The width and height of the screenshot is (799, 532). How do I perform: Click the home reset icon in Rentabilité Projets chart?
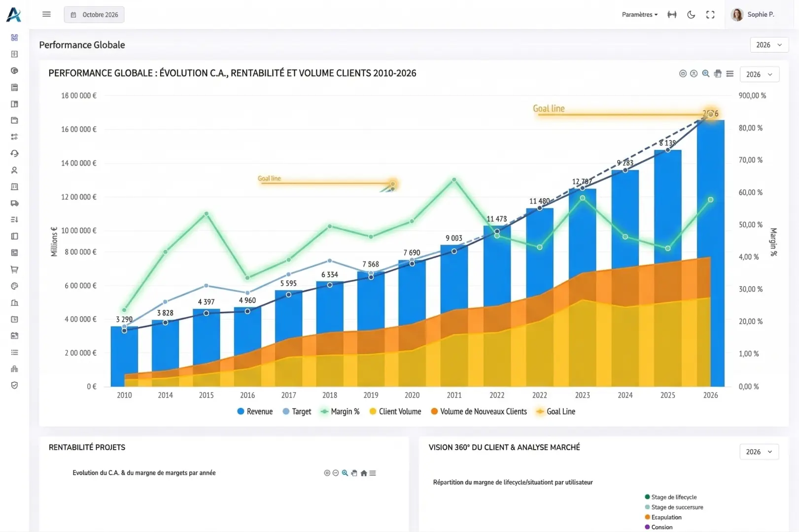tap(364, 473)
